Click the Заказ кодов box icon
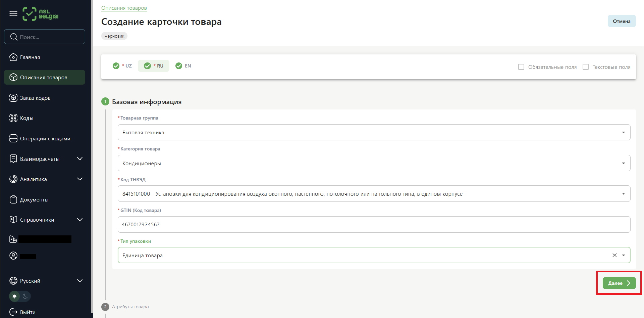The height and width of the screenshot is (318, 644). 13,98
